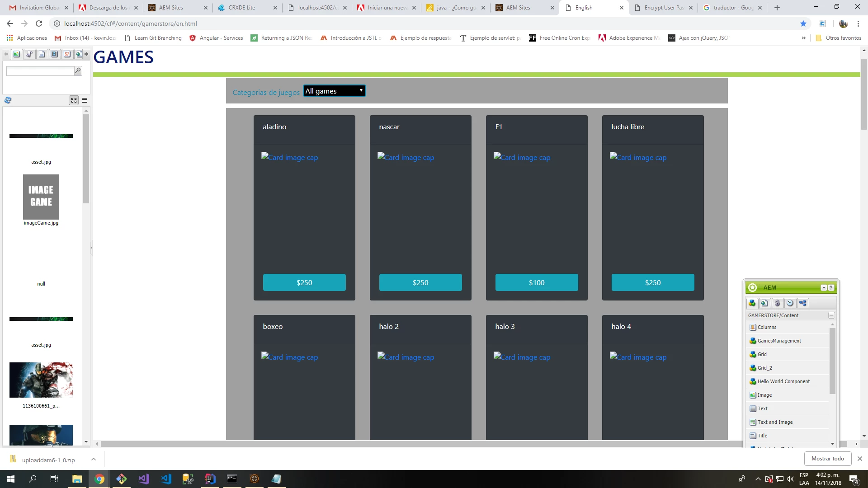Click the sidekick help question mark
Viewport: 868px width, 488px height.
[831, 288]
